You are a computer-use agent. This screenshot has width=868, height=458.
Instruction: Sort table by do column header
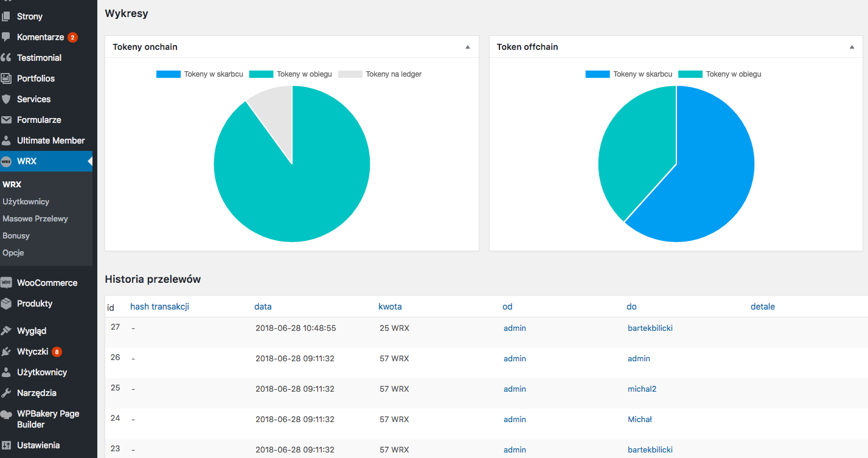pos(631,307)
